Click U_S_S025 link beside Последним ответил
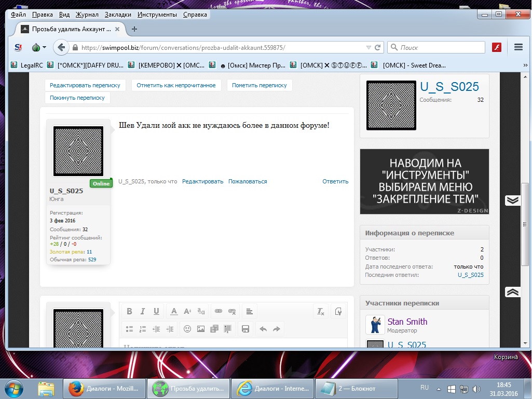 471,275
